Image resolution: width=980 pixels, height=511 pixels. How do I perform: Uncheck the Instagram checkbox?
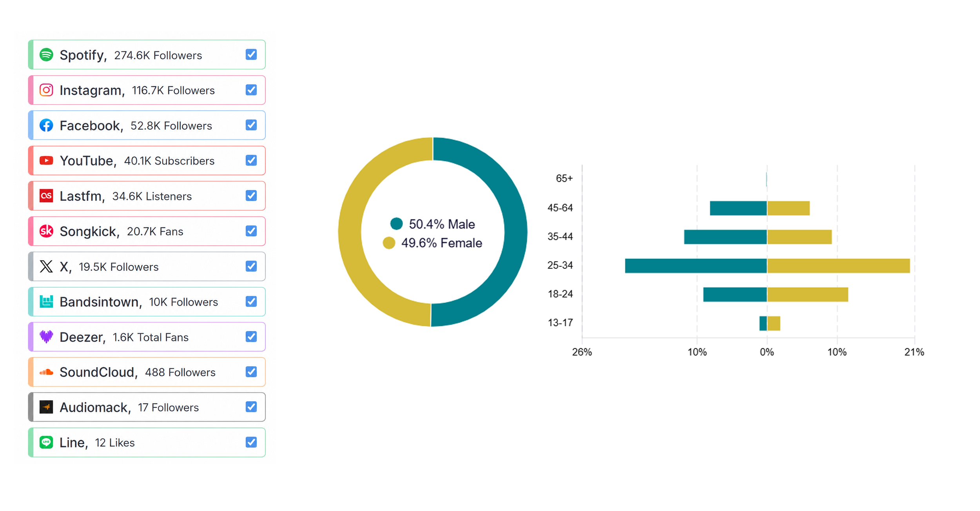point(251,90)
